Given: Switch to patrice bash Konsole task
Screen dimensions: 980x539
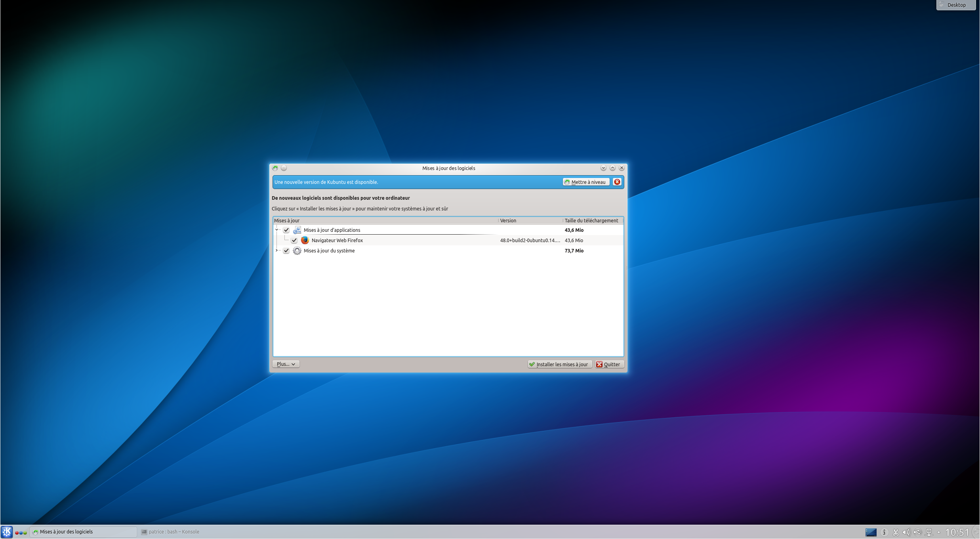Looking at the screenshot, I should (170, 532).
